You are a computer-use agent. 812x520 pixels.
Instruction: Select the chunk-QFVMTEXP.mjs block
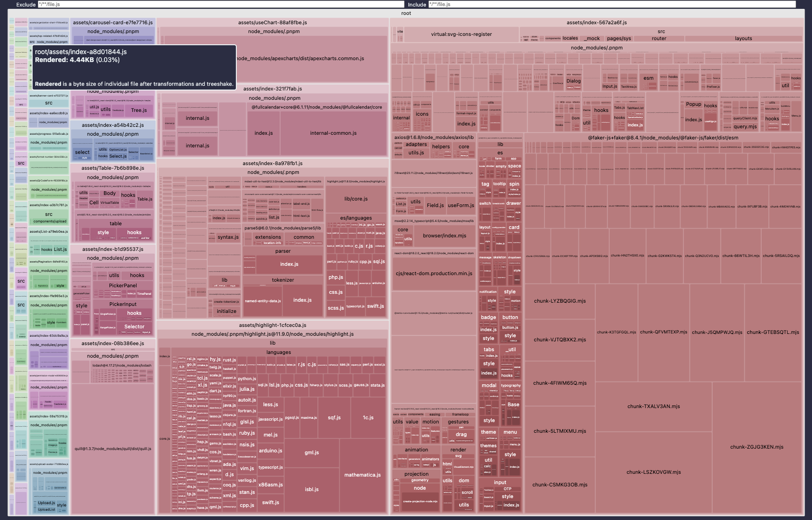click(x=663, y=332)
